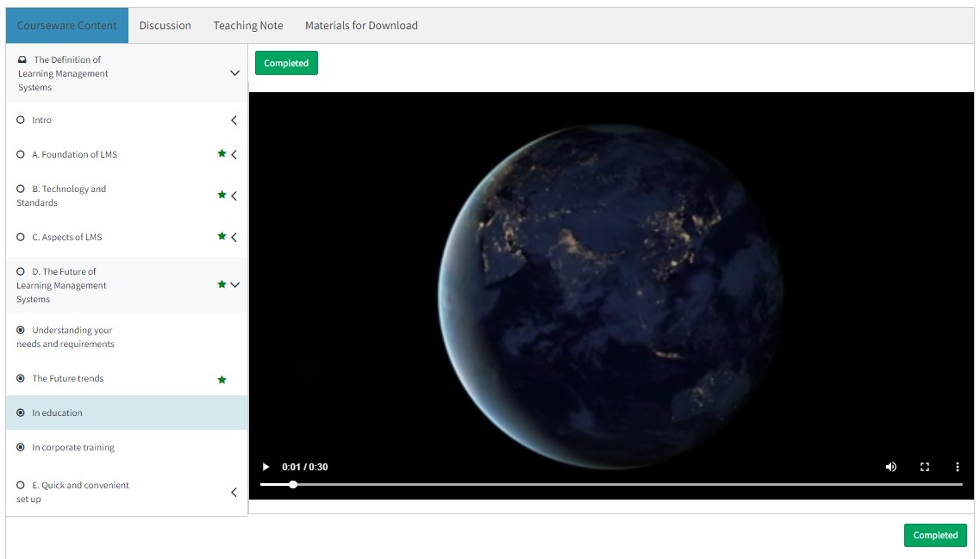Click the star beside A. Foundation of LMS
980x559 pixels.
click(222, 154)
